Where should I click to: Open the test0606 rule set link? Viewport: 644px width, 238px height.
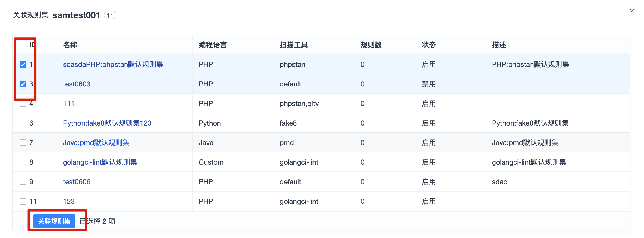click(77, 182)
